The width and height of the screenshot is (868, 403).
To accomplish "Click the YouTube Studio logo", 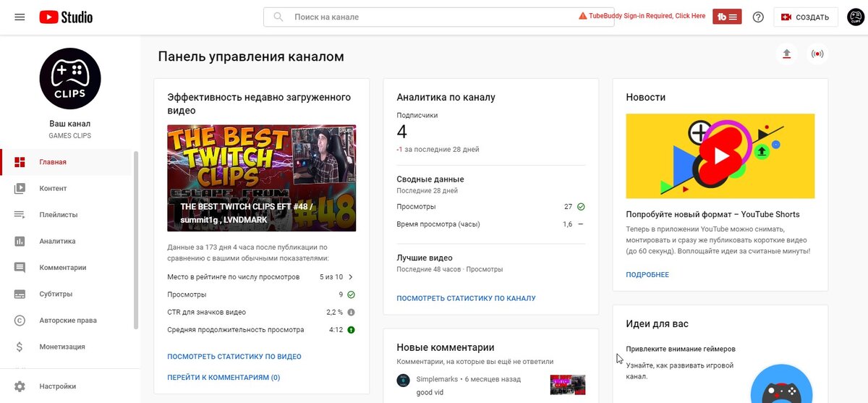I will point(66,17).
